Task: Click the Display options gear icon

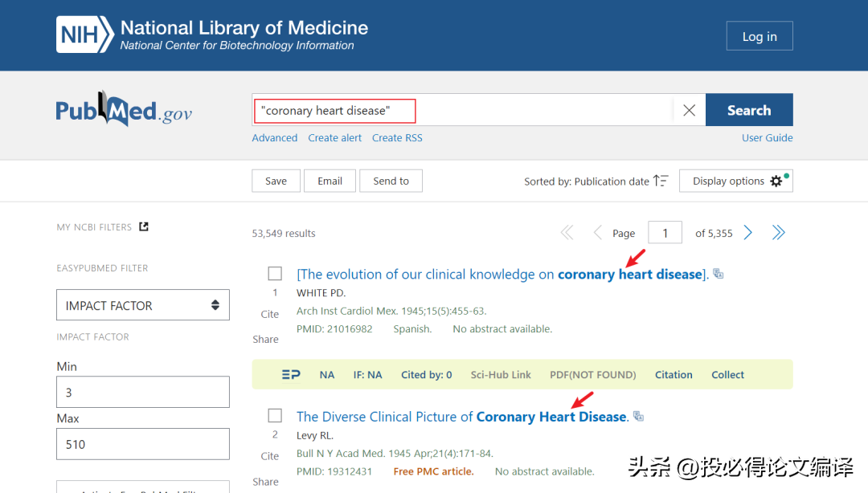Action: click(776, 181)
